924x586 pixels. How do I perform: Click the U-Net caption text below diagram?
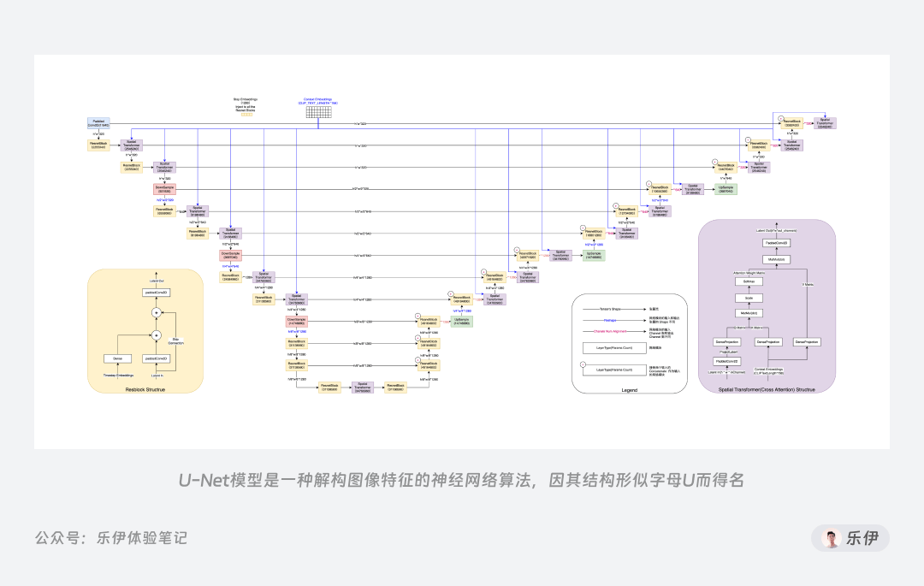click(461, 480)
